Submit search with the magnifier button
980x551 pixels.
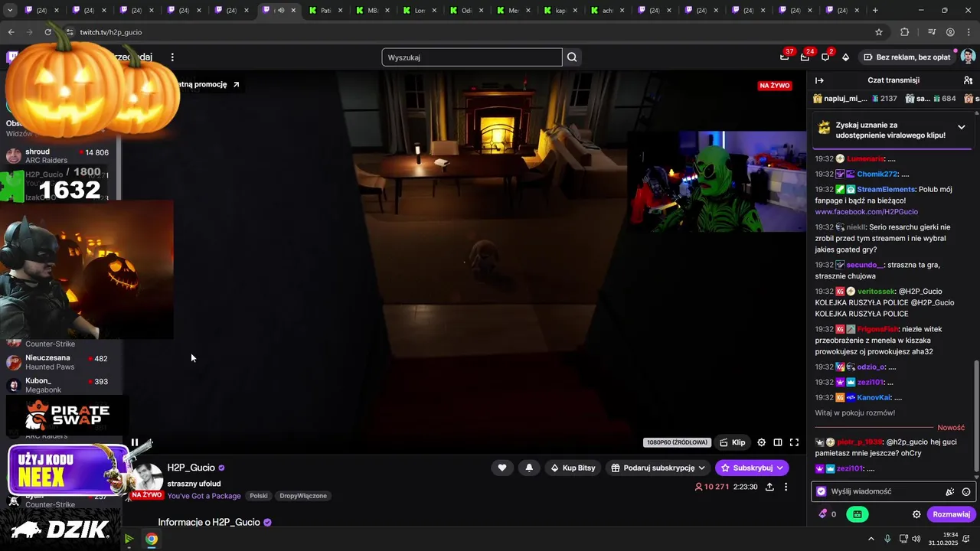(572, 57)
